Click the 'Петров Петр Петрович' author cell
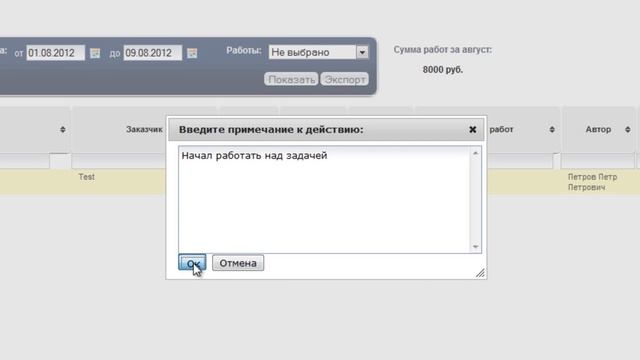The height and width of the screenshot is (360, 640). point(592,182)
